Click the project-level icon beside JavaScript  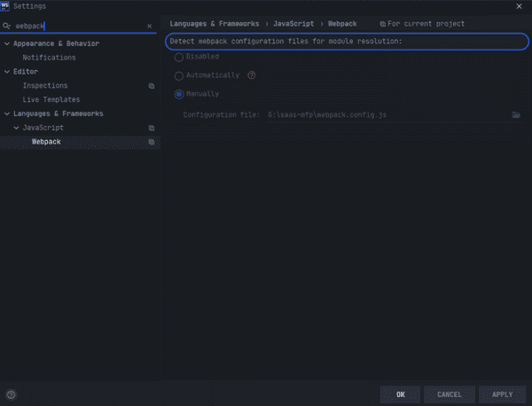click(x=152, y=128)
